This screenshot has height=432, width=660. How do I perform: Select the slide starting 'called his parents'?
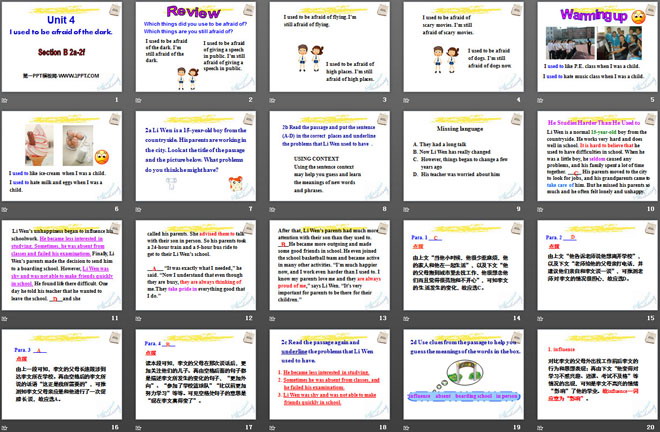point(196,265)
